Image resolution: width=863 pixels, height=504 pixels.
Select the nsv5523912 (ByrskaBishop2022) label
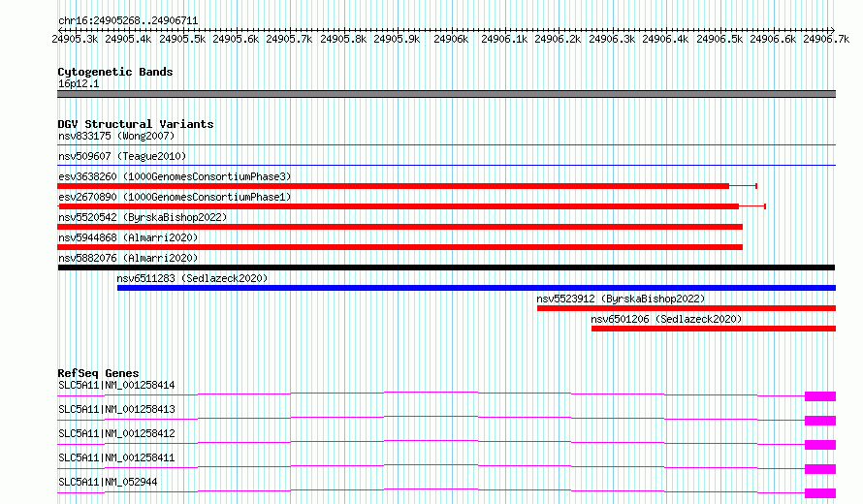(621, 299)
